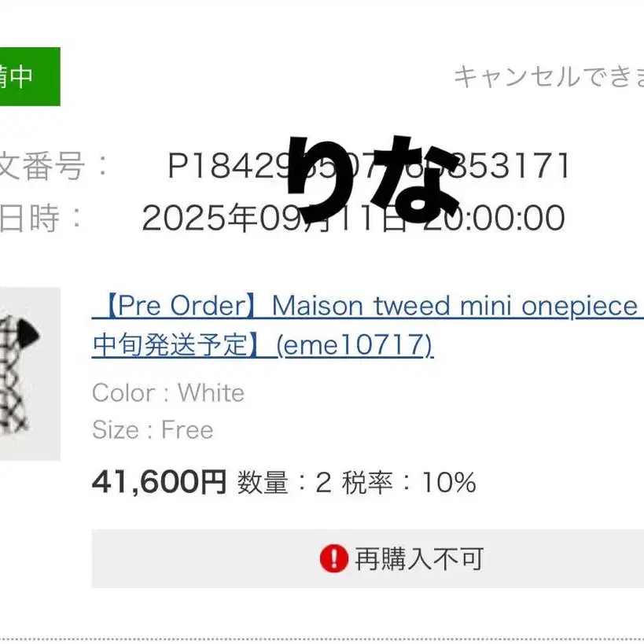Screen dimensions: 644x644
Task: Click the 数量:2 quantity text
Action: pos(285,483)
